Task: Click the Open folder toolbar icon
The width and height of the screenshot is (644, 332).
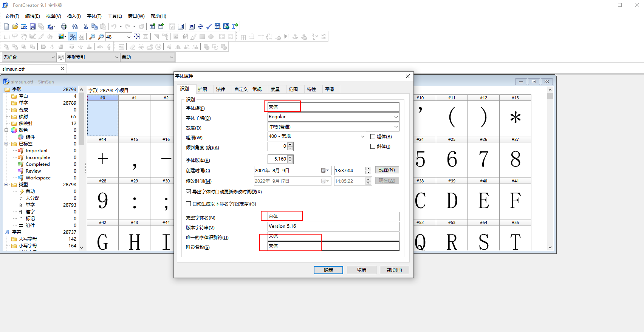Action: 15,26
